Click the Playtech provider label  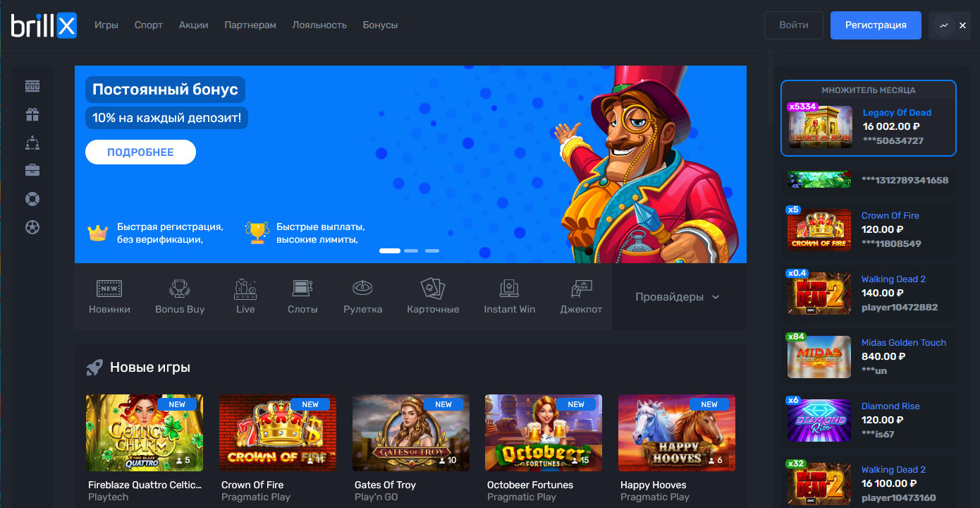click(x=108, y=497)
